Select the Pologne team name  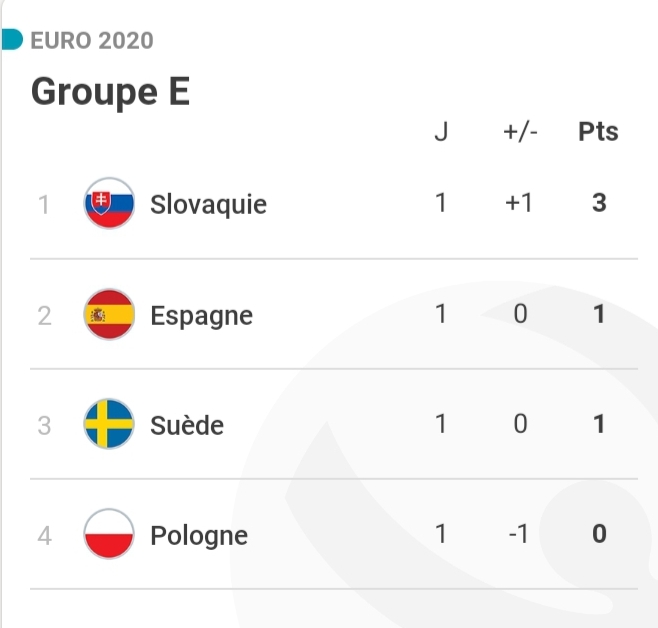coord(199,535)
